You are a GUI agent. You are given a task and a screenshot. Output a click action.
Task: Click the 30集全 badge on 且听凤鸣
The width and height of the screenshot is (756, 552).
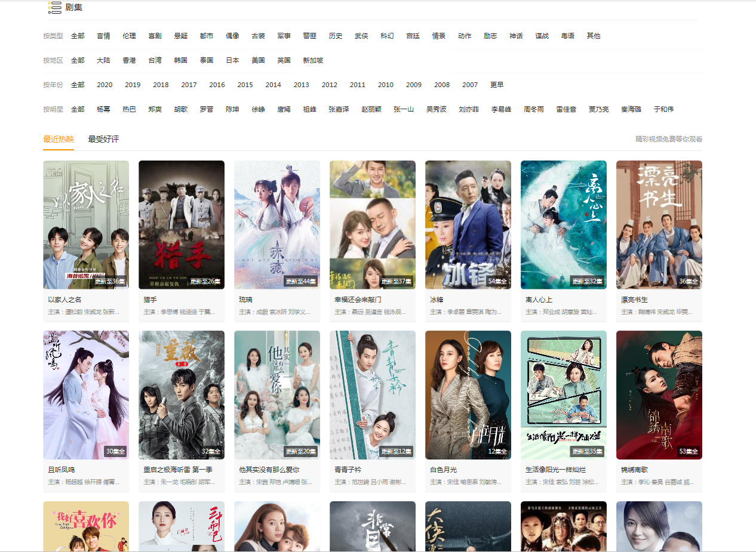[115, 451]
